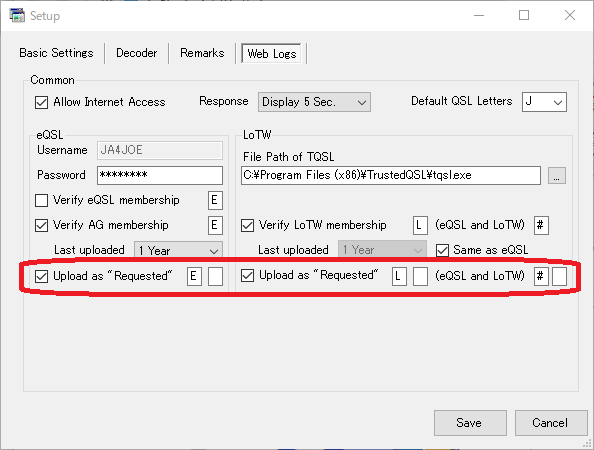This screenshot has width=594, height=450.
Task: Click # box in LoTW Upload as Requested row
Action: pos(541,276)
